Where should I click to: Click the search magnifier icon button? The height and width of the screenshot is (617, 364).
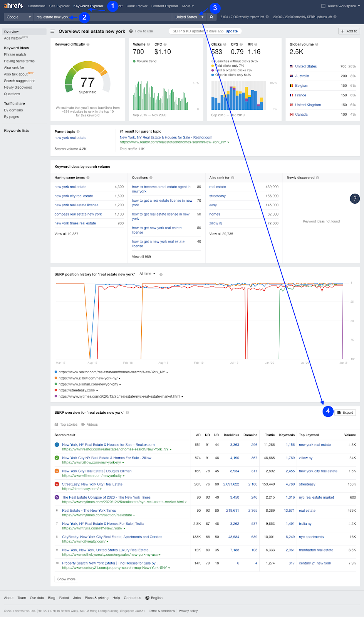pyautogui.click(x=211, y=17)
